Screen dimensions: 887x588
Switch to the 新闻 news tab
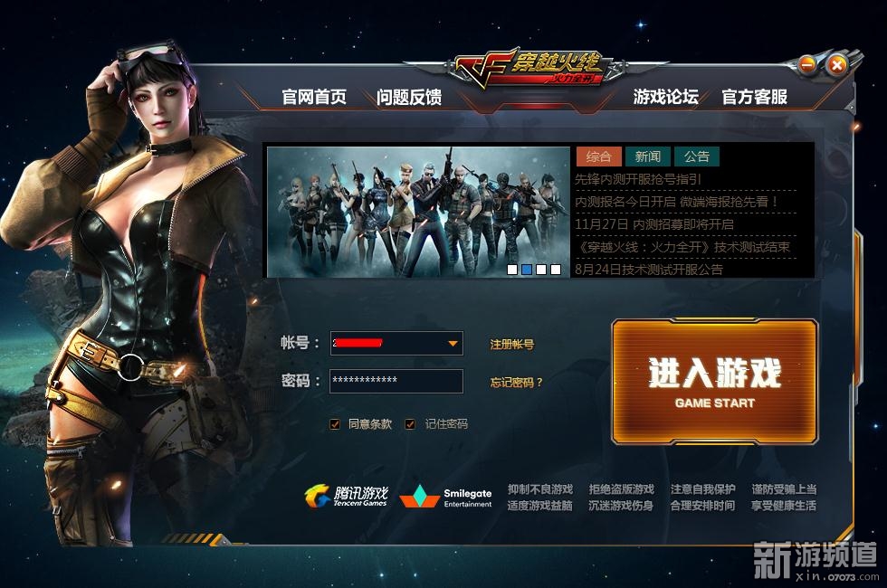tap(648, 156)
